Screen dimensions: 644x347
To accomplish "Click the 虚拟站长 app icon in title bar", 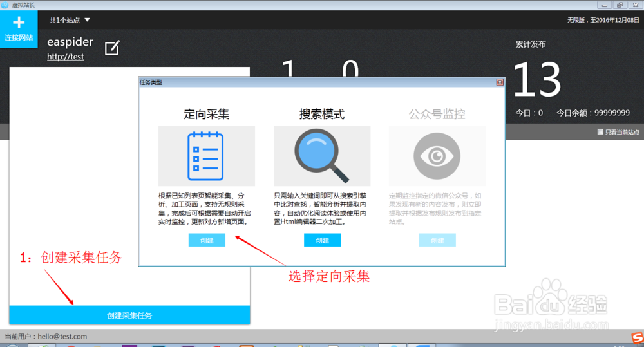I will click(5, 5).
